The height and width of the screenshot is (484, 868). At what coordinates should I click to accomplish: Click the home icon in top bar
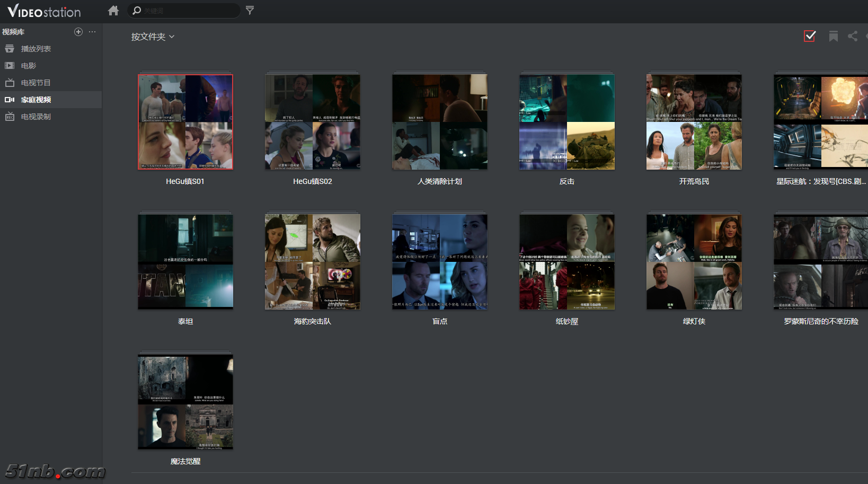coord(113,11)
